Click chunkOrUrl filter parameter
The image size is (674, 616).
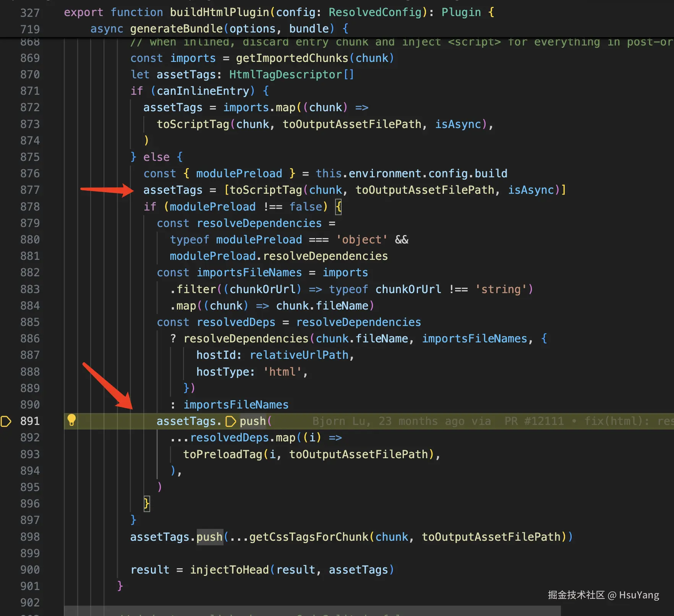tap(262, 289)
